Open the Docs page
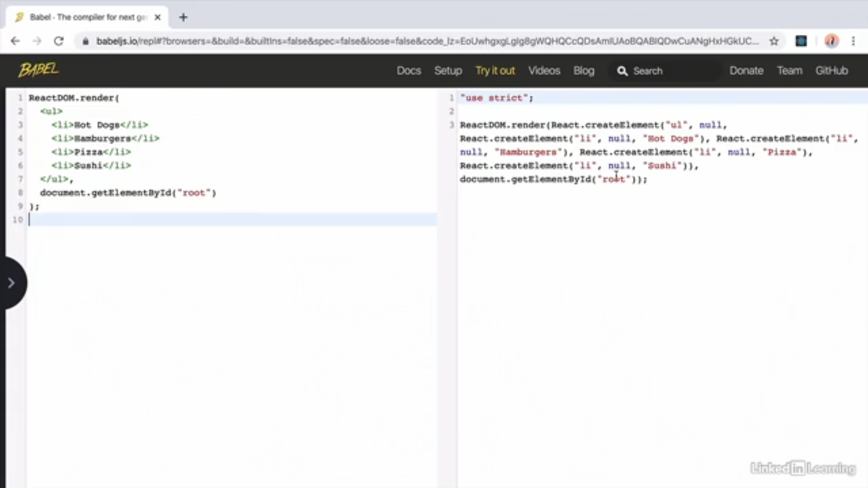 click(409, 70)
